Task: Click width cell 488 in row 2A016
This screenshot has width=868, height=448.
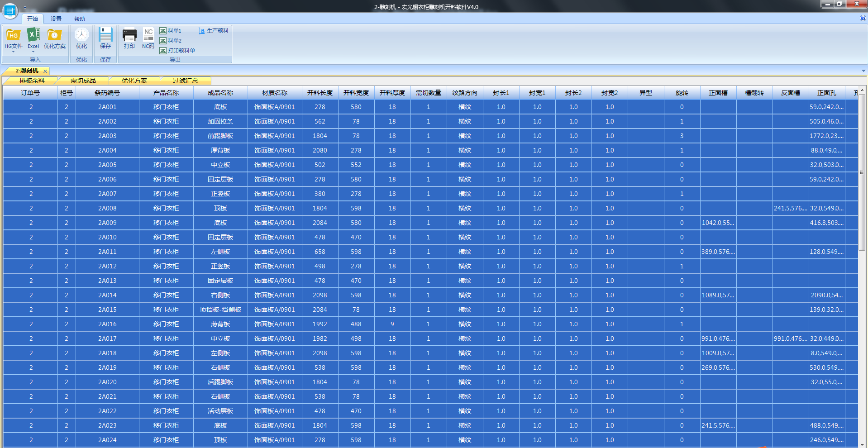Action: pyautogui.click(x=356, y=324)
